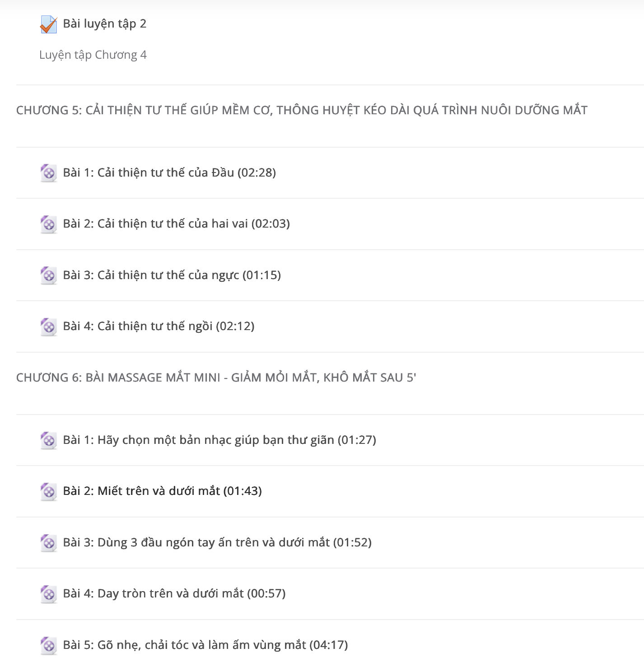Open lesson Bài 2: Miết trên và dưới mắt
This screenshot has width=644, height=662.
pyautogui.click(x=163, y=491)
